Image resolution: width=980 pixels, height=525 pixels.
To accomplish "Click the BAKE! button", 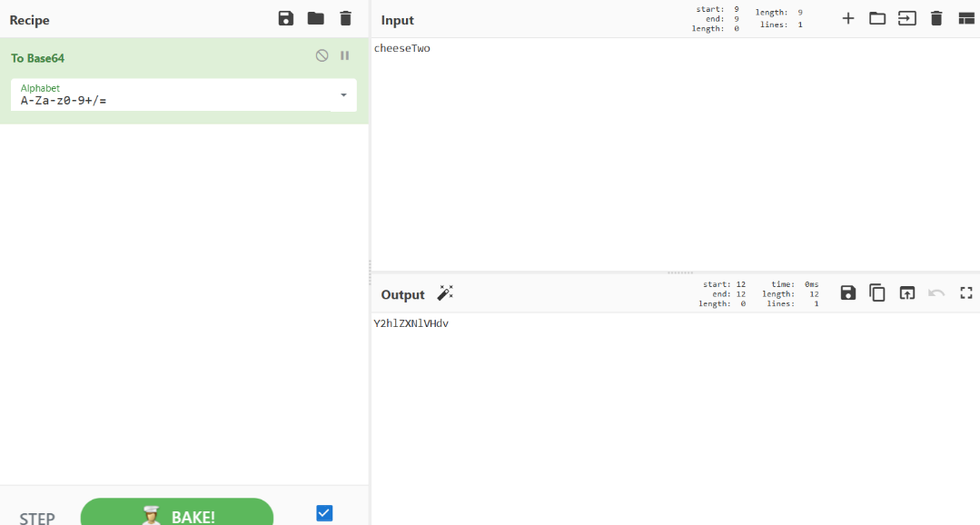I will click(177, 512).
